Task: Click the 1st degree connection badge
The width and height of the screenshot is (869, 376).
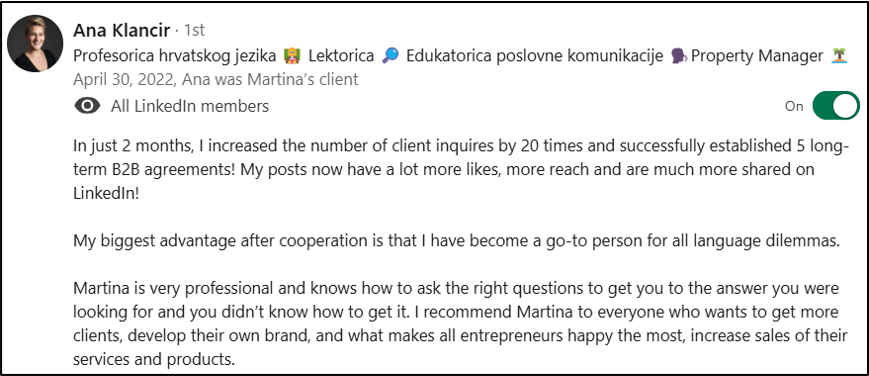Action: (194, 31)
